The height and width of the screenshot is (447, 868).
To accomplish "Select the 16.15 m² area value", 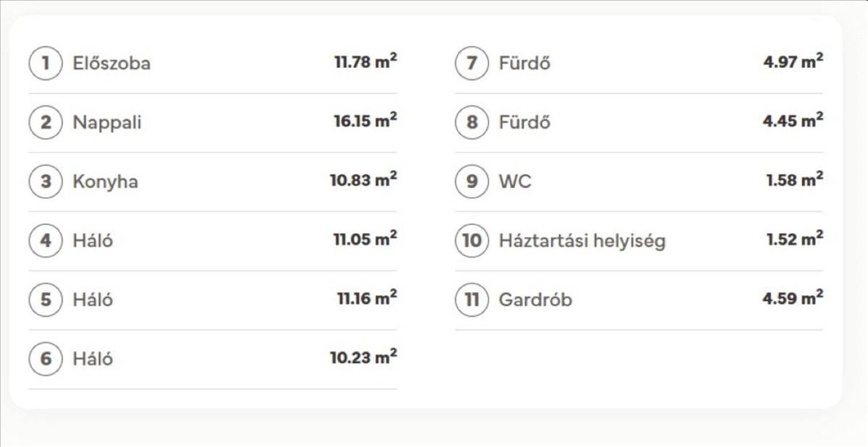I will click(x=365, y=121).
